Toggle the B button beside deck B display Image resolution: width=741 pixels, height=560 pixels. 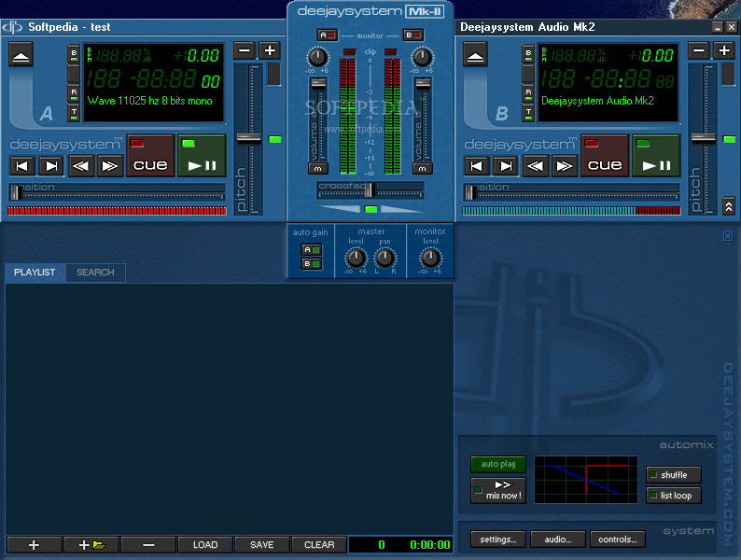pyautogui.click(x=528, y=54)
